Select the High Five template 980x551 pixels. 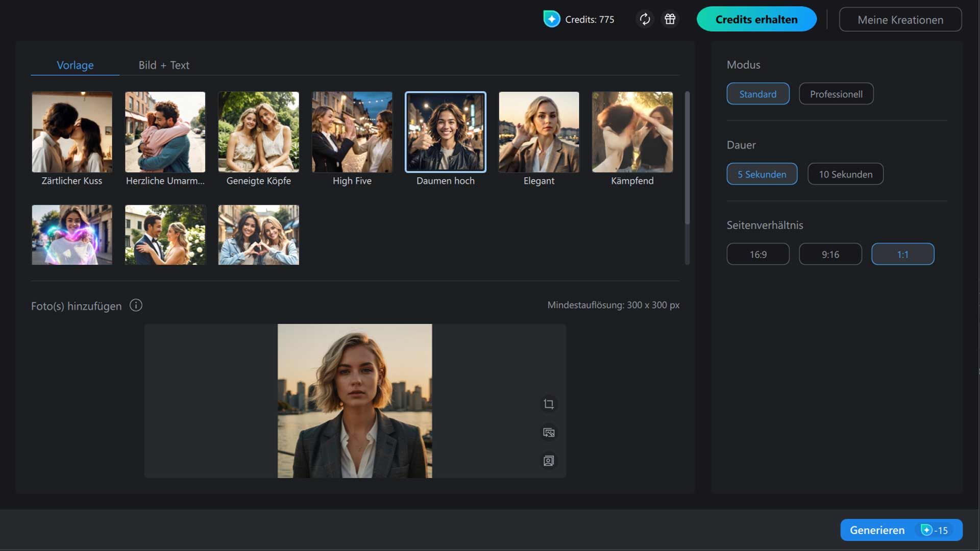(x=352, y=132)
